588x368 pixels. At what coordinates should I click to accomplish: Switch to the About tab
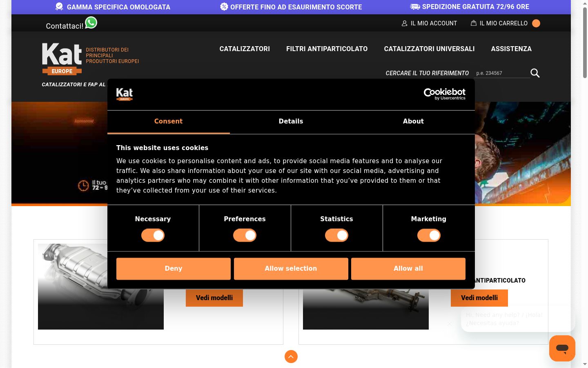pos(413,121)
